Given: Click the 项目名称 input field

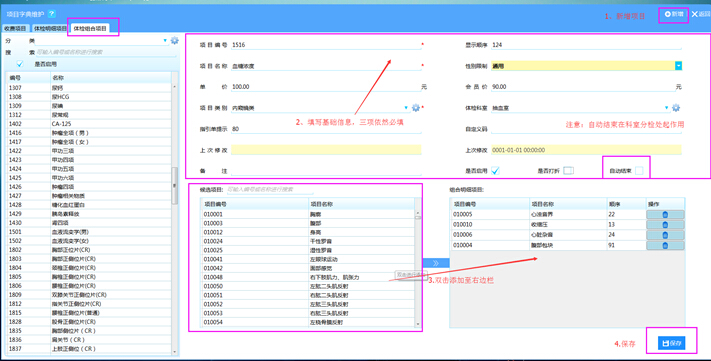Looking at the screenshot, I should click(326, 66).
